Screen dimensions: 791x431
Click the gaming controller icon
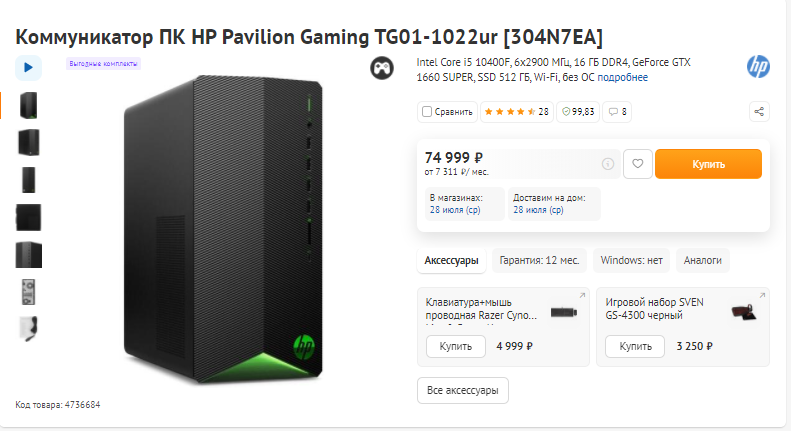(x=381, y=68)
